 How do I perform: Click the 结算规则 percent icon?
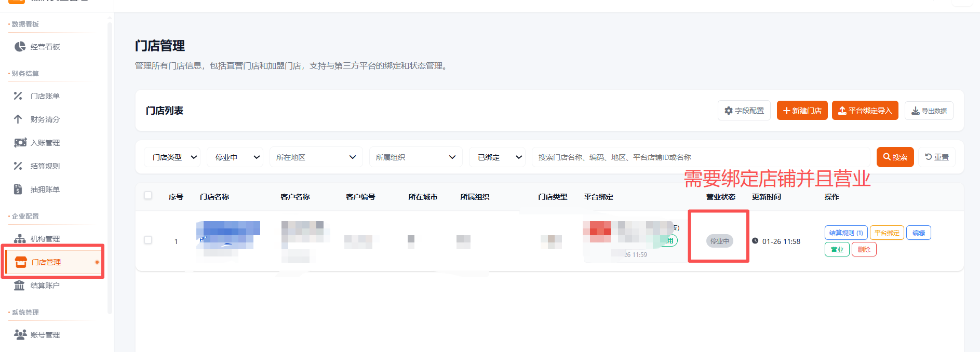[18, 166]
